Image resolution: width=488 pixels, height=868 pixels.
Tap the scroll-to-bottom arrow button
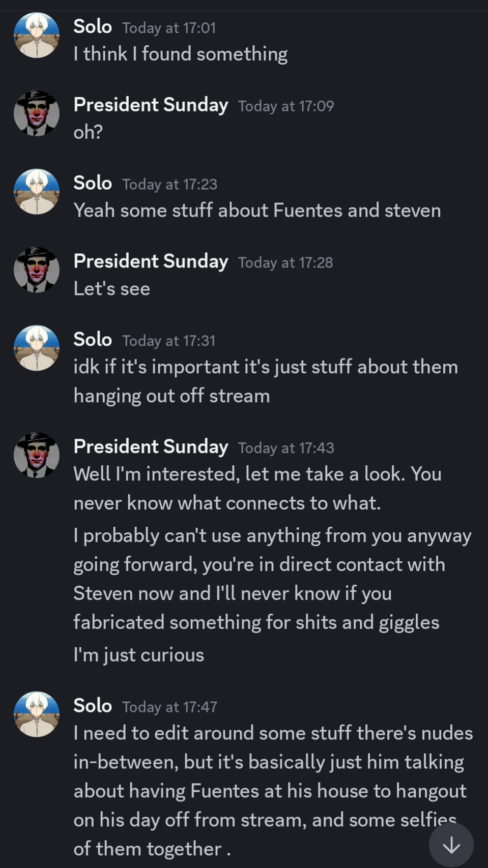(451, 845)
